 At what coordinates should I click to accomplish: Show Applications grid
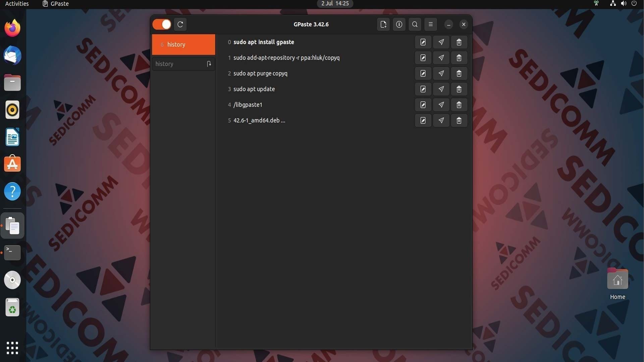tap(12, 348)
